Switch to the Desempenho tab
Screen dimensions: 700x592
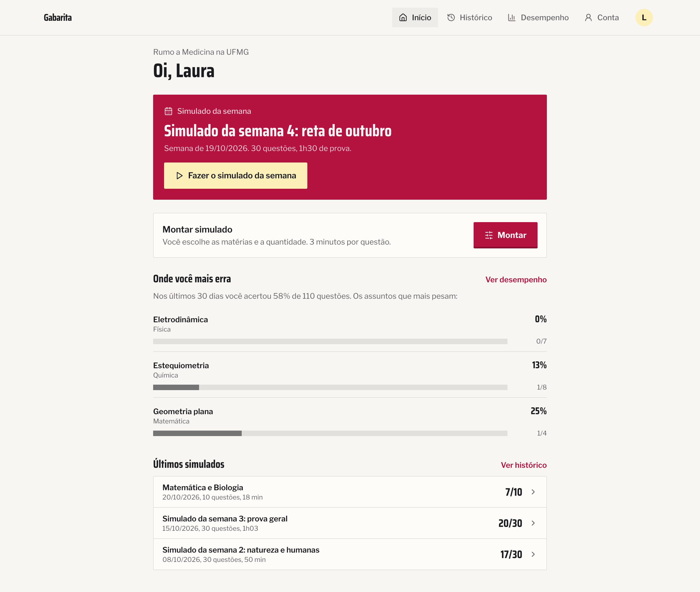[538, 18]
